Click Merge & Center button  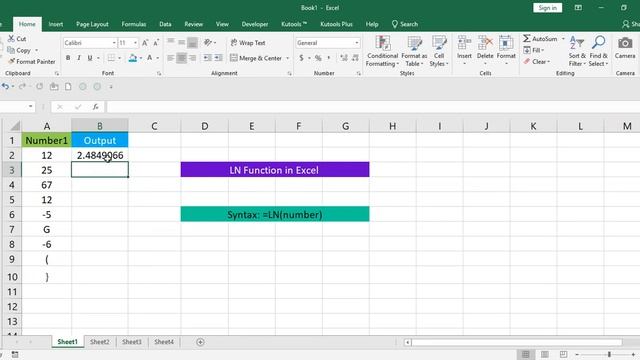[256, 58]
